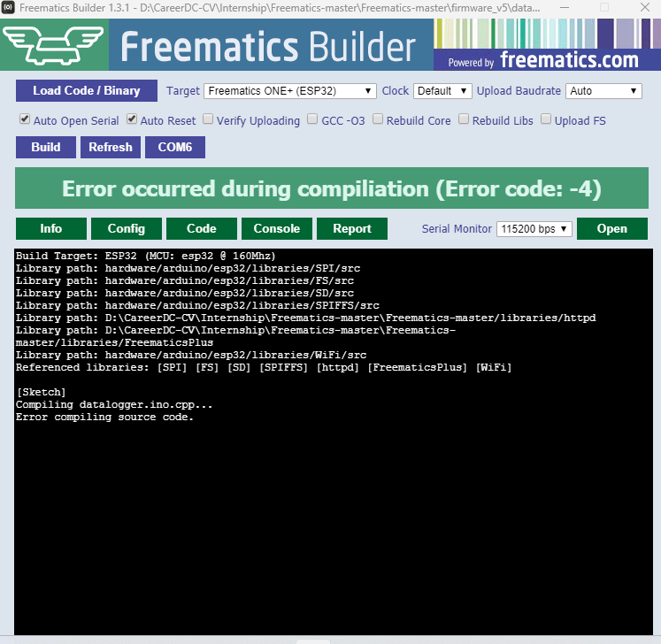This screenshot has width=661, height=644.
Task: Switch to the Console tab
Action: point(277,228)
